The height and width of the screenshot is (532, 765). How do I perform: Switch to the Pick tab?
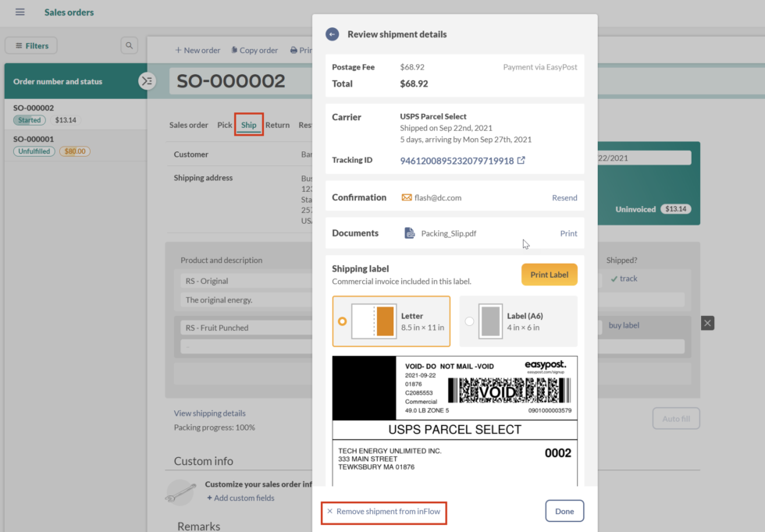pos(224,125)
